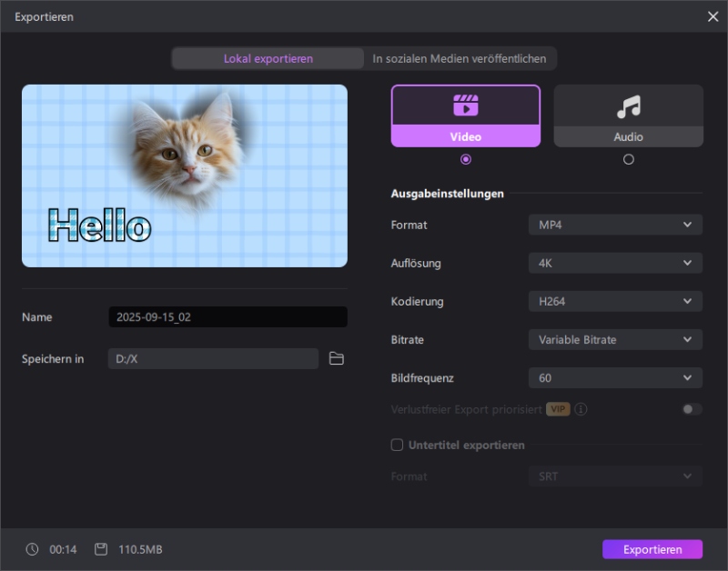Click the clock duration icon

pos(33,549)
